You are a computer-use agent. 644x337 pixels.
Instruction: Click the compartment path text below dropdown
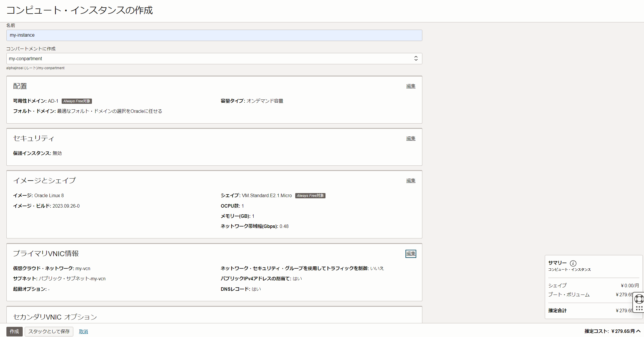pyautogui.click(x=35, y=68)
